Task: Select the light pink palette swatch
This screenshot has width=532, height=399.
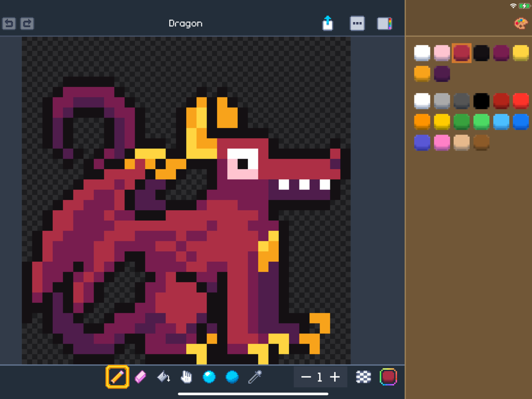Action: [x=442, y=53]
